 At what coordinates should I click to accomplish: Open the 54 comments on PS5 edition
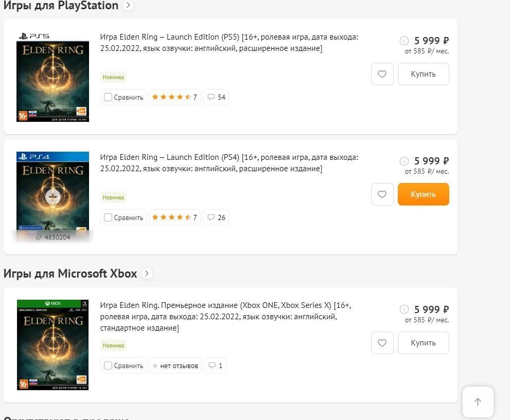tap(216, 97)
